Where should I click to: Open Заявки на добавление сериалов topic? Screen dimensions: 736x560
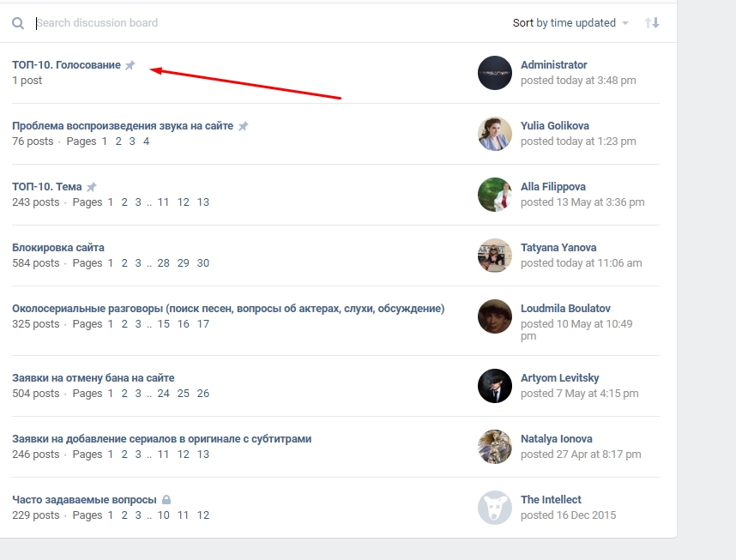(x=161, y=439)
